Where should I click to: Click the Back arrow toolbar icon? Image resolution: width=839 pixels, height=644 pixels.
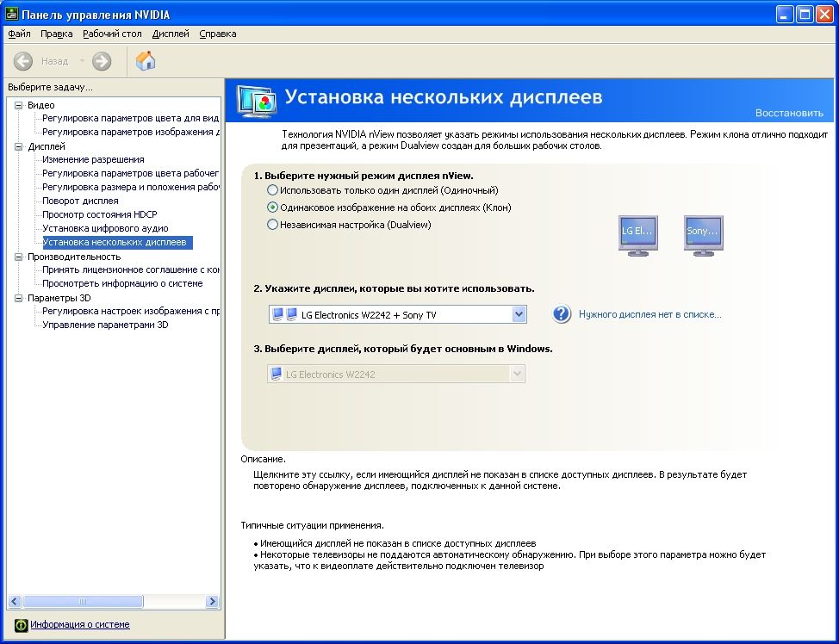coord(23,61)
